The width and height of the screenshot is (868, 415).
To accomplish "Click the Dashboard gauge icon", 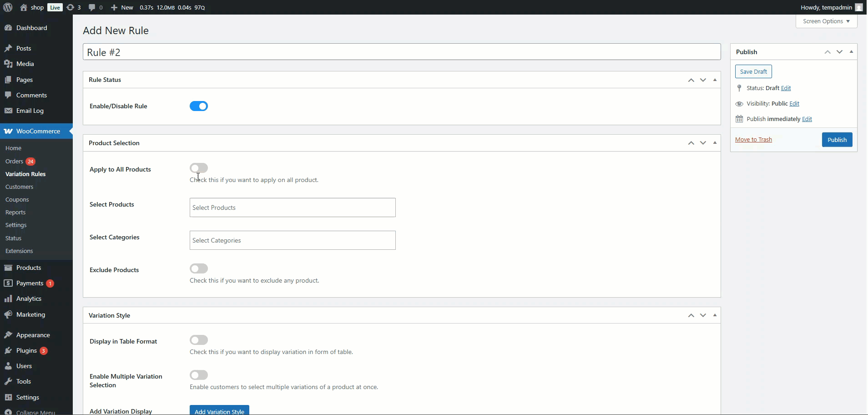I will tap(8, 28).
